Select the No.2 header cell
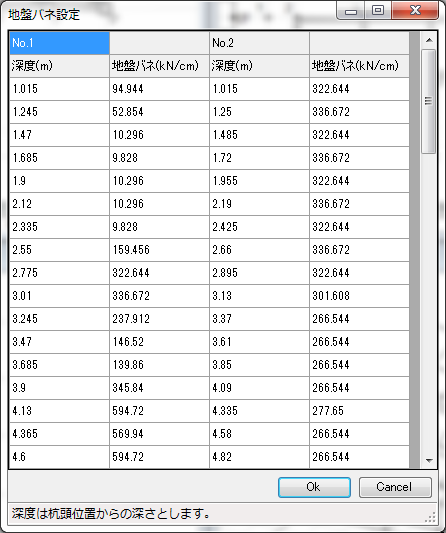The height and width of the screenshot is (533, 446). (x=260, y=43)
